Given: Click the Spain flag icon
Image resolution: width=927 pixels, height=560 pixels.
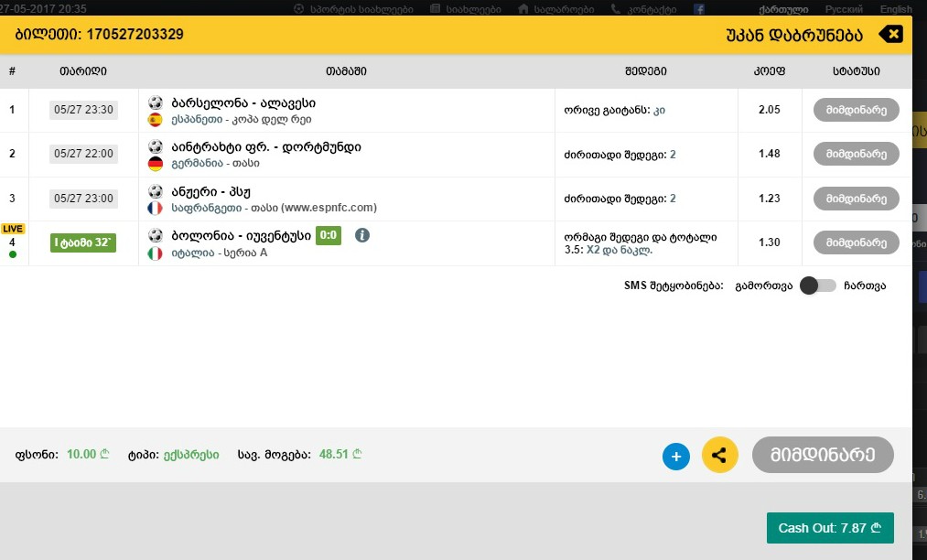Looking at the screenshot, I should pyautogui.click(x=155, y=120).
